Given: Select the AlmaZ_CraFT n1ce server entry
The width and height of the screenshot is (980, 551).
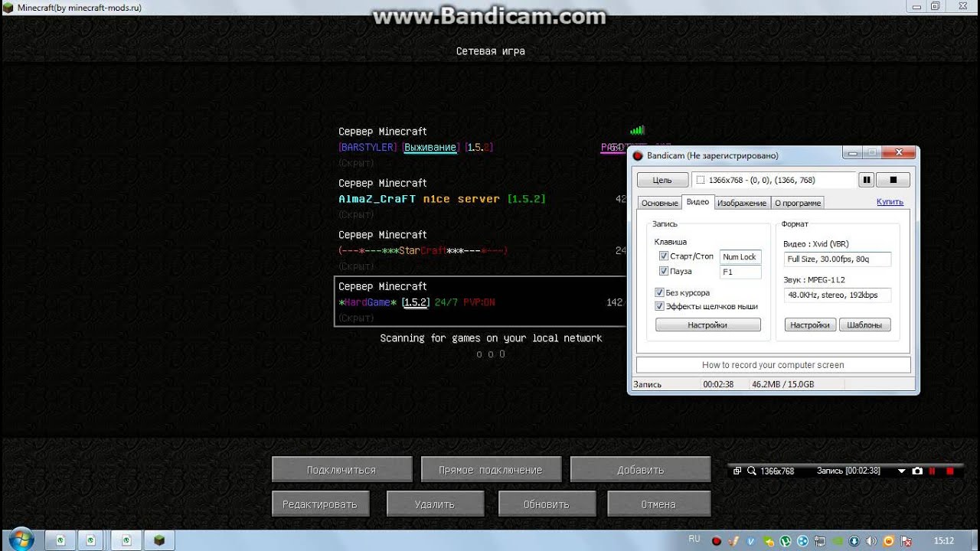Looking at the screenshot, I should (481, 198).
